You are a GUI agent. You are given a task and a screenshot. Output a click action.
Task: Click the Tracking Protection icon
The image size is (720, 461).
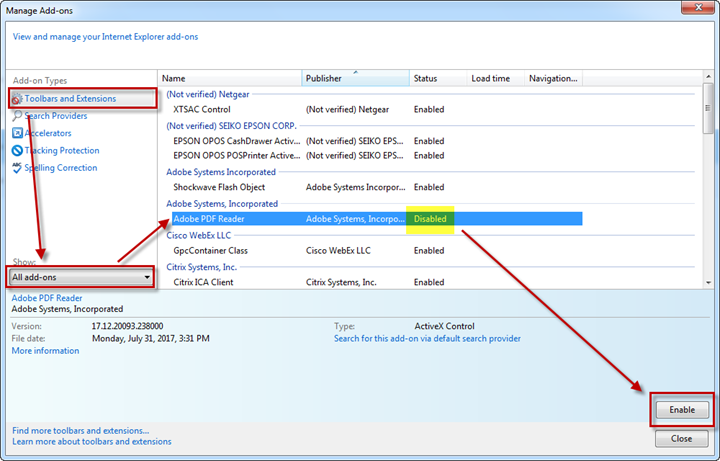coord(17,151)
